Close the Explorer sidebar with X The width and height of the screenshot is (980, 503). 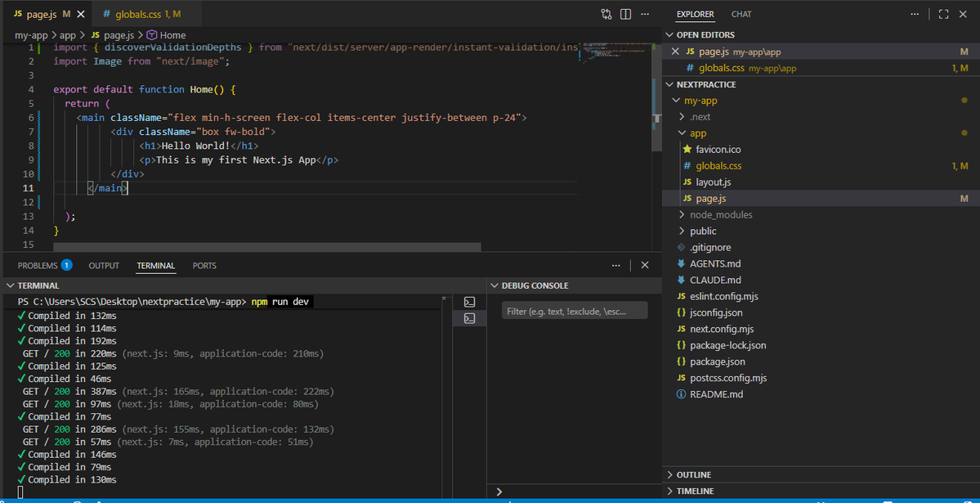tap(963, 14)
